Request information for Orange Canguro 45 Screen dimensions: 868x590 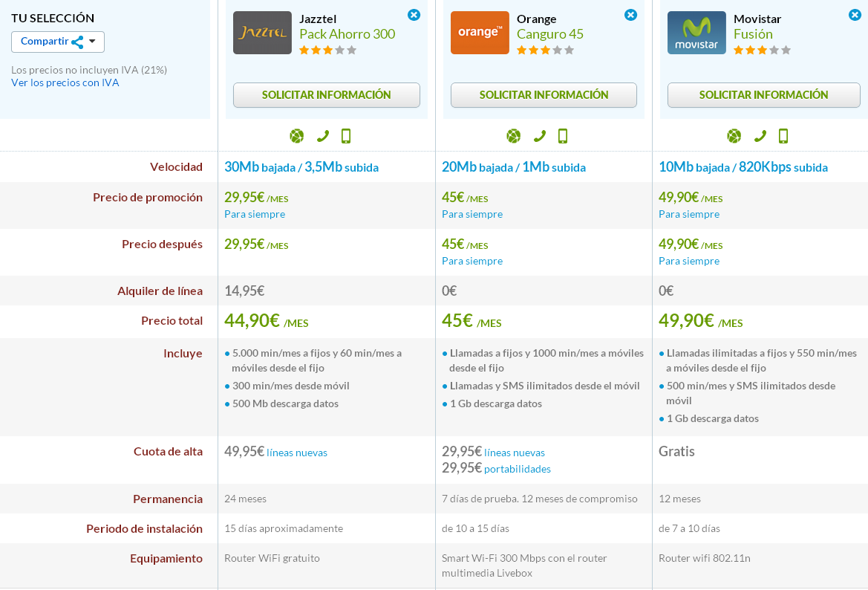pyautogui.click(x=544, y=94)
